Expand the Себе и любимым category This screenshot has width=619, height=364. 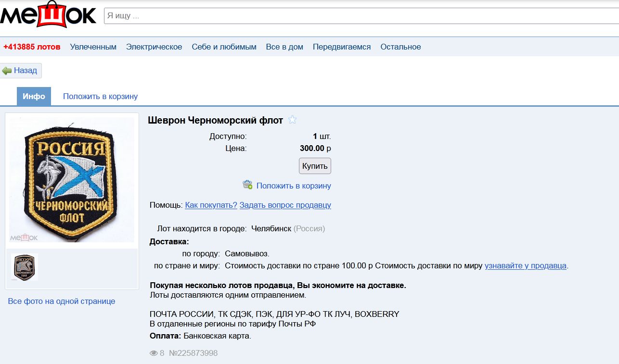pos(224,47)
